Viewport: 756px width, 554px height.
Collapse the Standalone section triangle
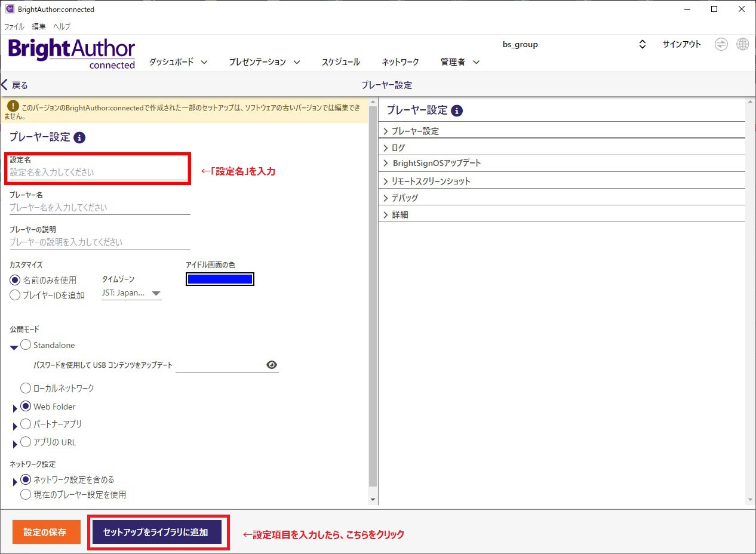coord(14,347)
